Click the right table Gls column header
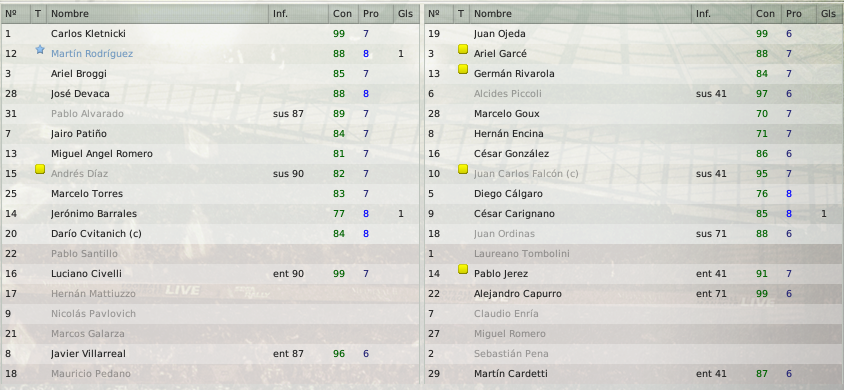 (829, 14)
